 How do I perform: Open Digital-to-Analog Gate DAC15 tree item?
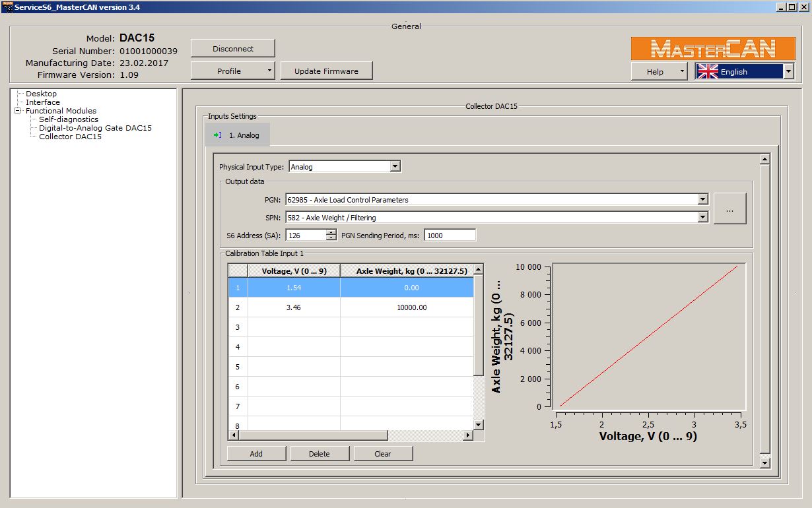[95, 128]
